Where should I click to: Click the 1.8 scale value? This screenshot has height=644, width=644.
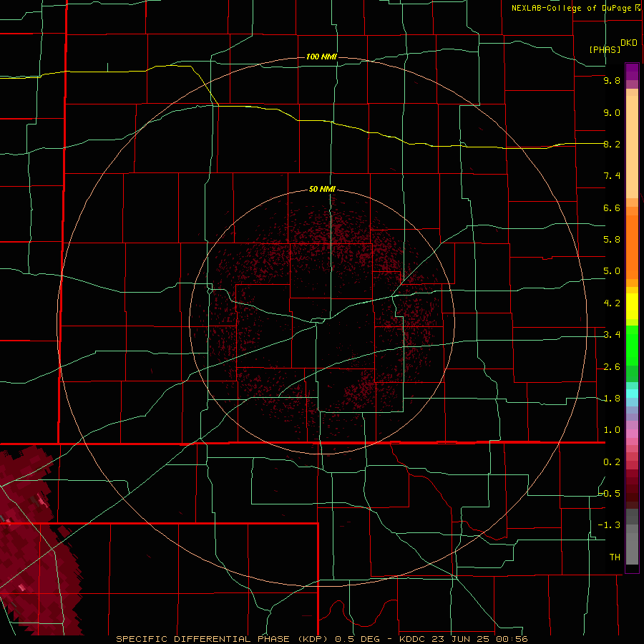point(612,399)
